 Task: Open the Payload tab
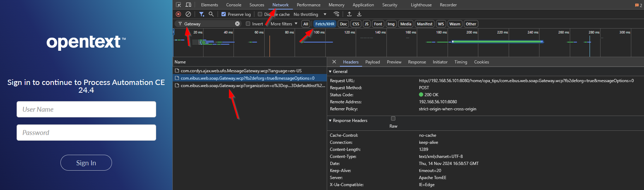coord(372,62)
